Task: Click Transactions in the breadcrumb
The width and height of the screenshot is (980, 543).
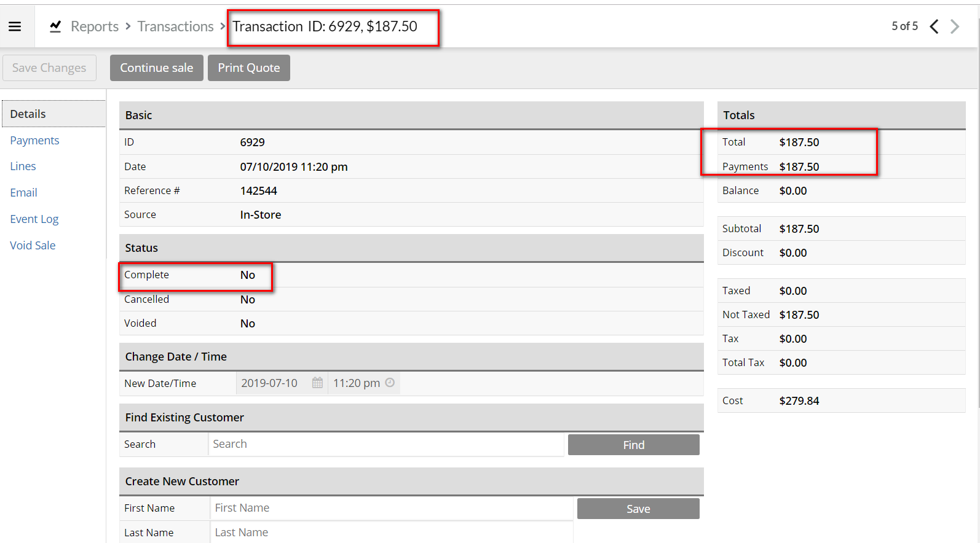Action: pos(175,26)
